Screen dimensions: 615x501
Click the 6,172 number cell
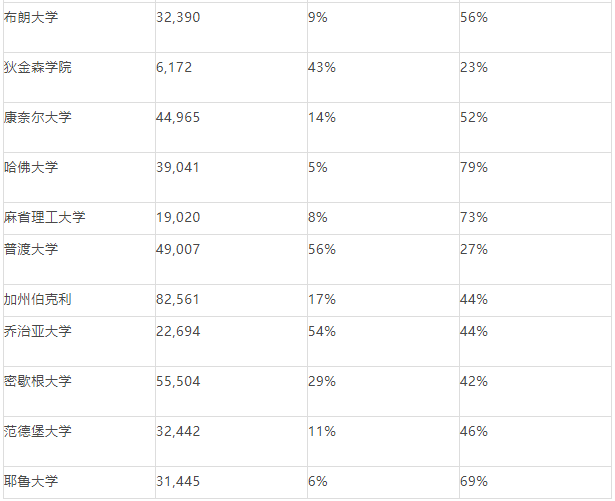click(x=175, y=67)
